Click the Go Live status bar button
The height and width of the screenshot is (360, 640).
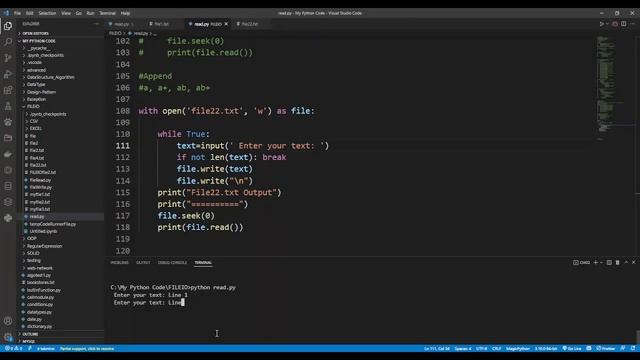pos(572,349)
